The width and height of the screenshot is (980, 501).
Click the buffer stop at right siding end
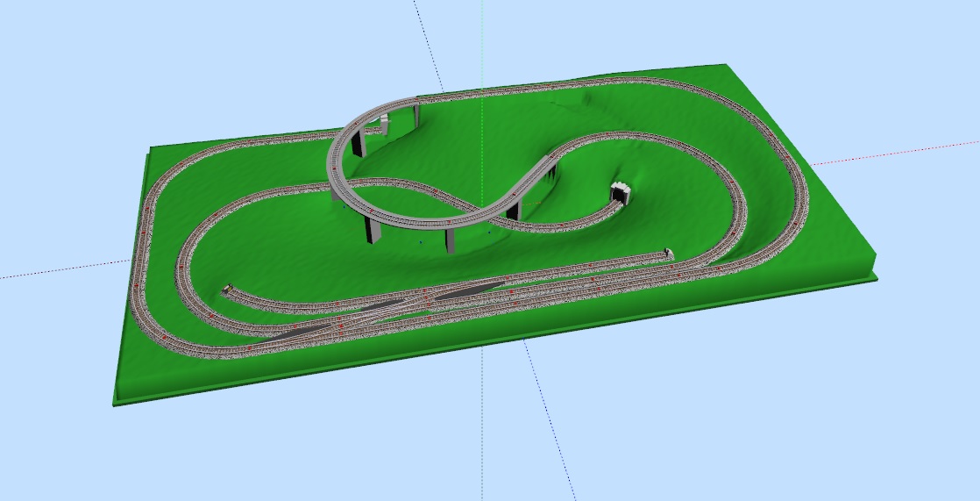coord(669,254)
